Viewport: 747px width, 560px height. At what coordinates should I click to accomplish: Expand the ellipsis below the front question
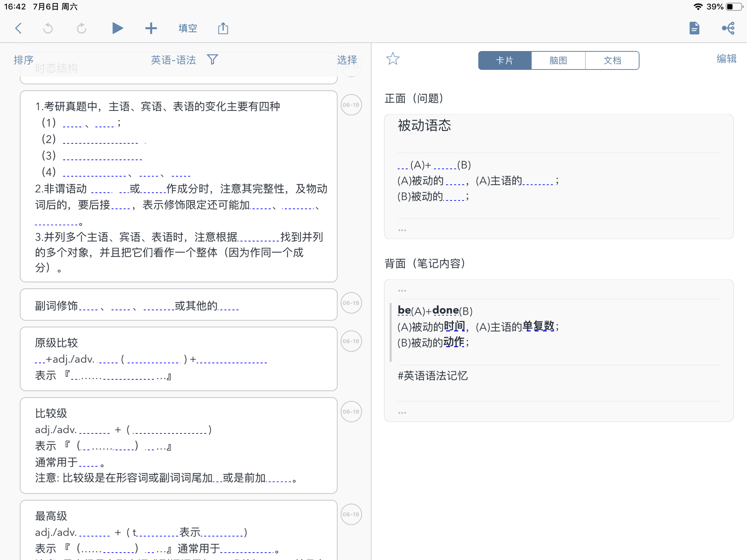coord(402,230)
